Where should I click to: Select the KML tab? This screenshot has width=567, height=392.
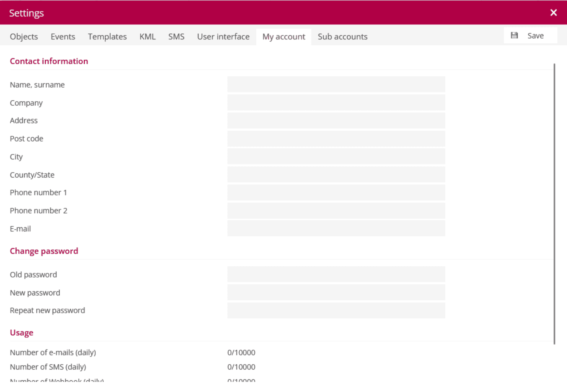[x=147, y=37]
